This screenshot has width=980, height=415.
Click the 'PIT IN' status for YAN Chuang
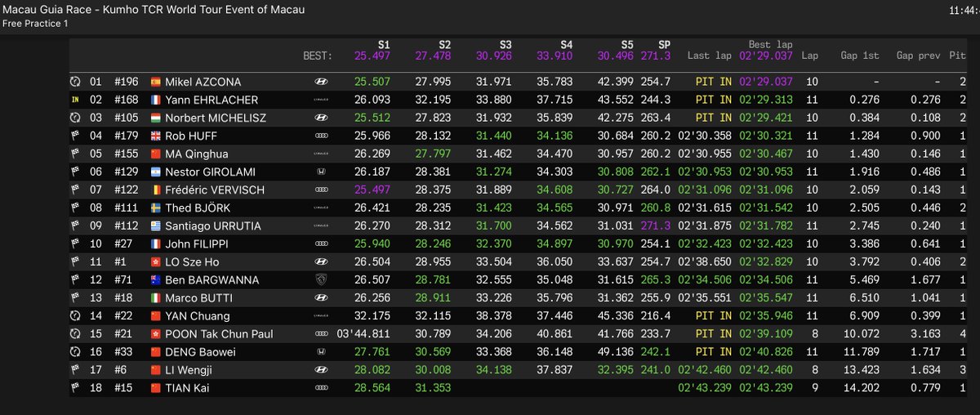714,316
